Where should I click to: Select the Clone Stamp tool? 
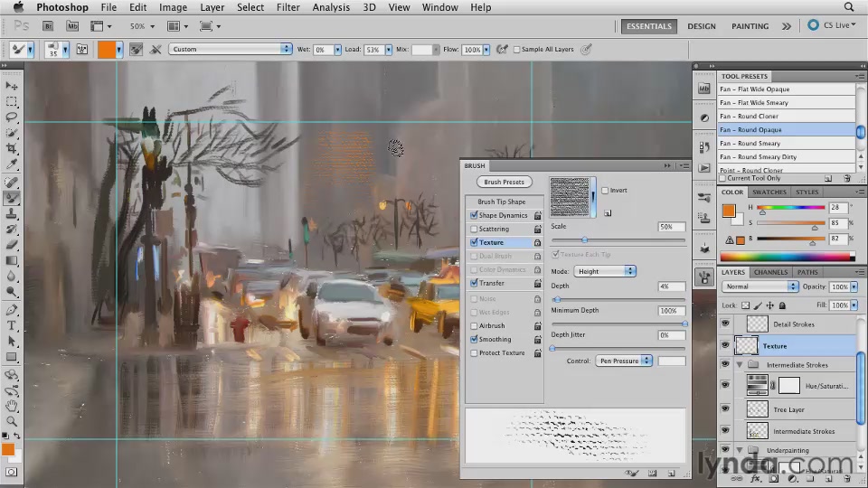tap(12, 213)
